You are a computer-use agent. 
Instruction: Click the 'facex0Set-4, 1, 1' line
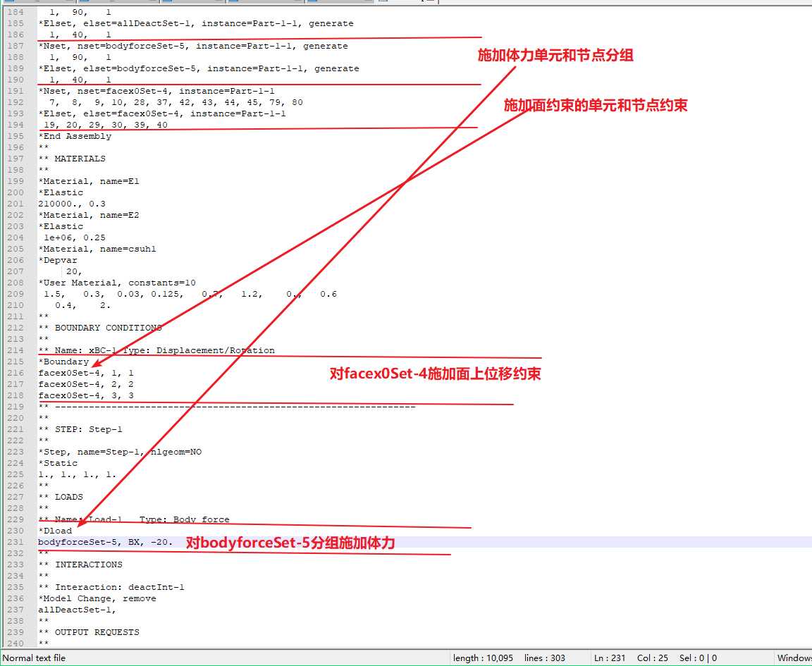(85, 373)
